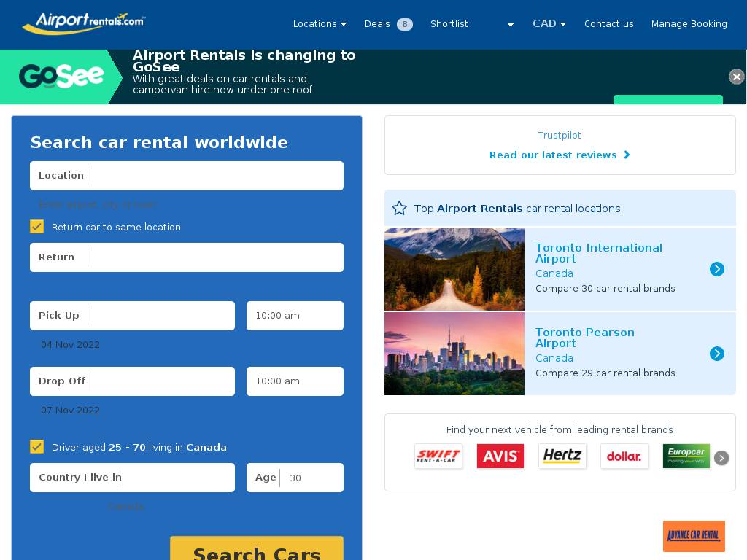
Task: Open Read our latest reviews link
Action: [x=560, y=155]
